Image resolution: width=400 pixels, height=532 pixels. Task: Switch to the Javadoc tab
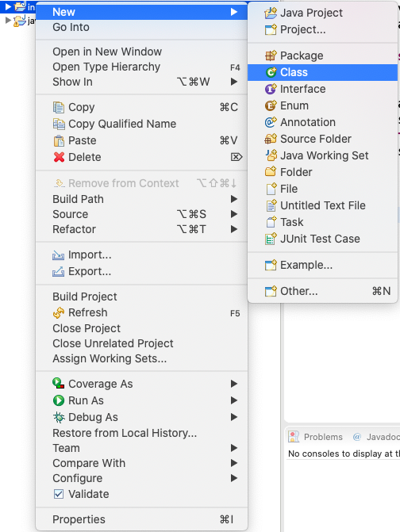(x=376, y=437)
